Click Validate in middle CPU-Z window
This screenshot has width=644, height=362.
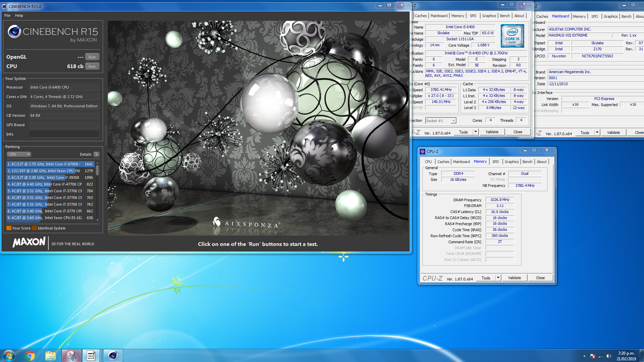click(492, 132)
